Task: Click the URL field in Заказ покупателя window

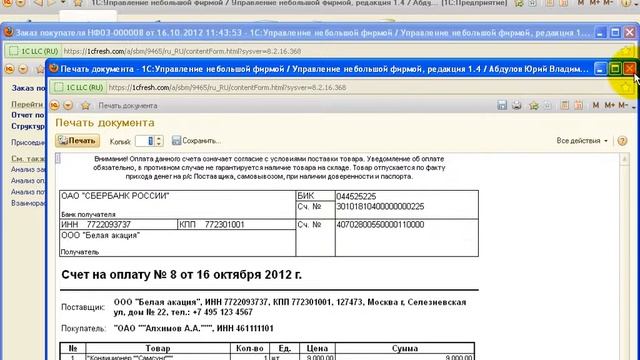Action: pyautogui.click(x=339, y=51)
